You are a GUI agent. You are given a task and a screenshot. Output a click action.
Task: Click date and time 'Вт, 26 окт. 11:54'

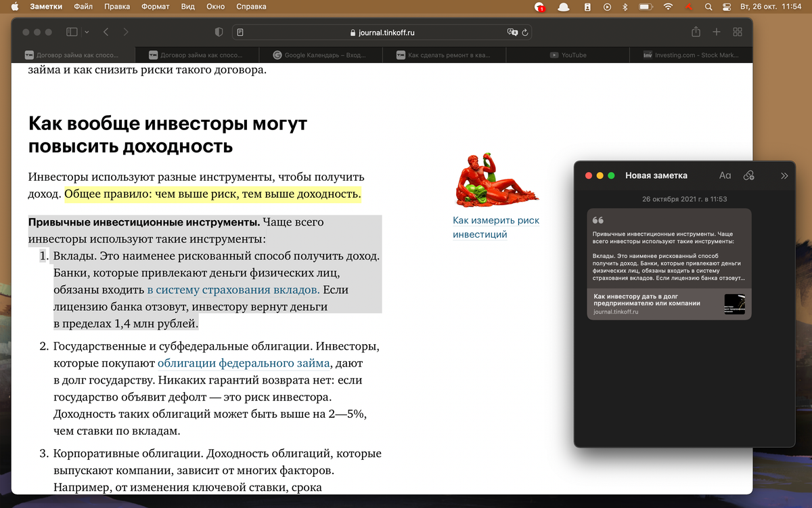pos(771,7)
